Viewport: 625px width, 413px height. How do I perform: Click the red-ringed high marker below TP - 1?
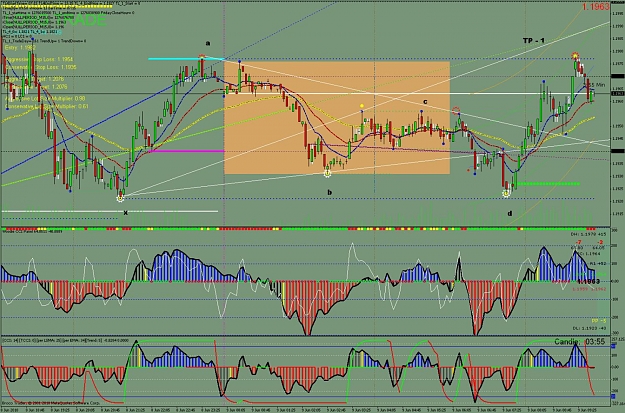coord(575,56)
